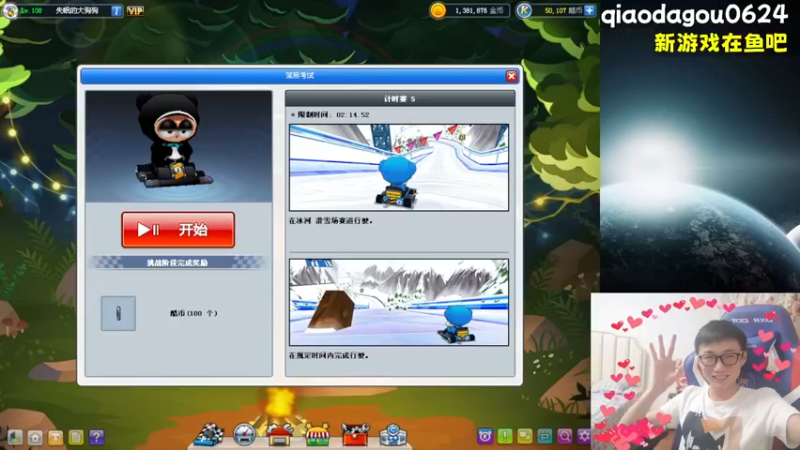800x450 pixels.
Task: Open the red-roof garage icon
Action: 279,435
